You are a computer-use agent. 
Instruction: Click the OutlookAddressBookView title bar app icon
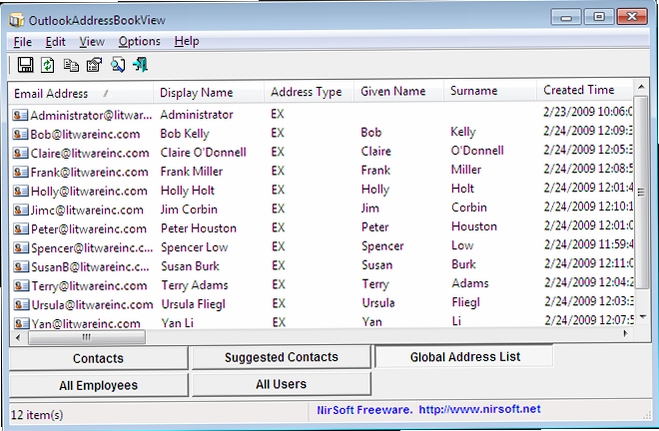click(17, 20)
